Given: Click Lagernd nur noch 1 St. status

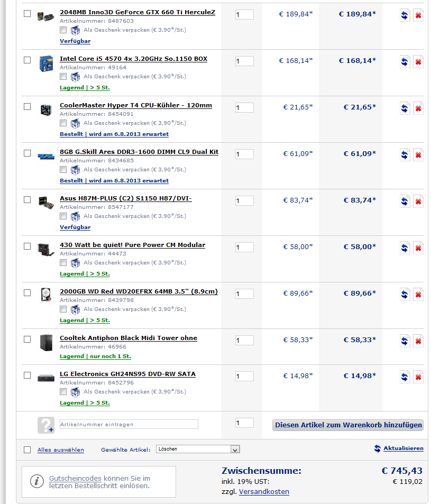Looking at the screenshot, I should pyautogui.click(x=96, y=356).
